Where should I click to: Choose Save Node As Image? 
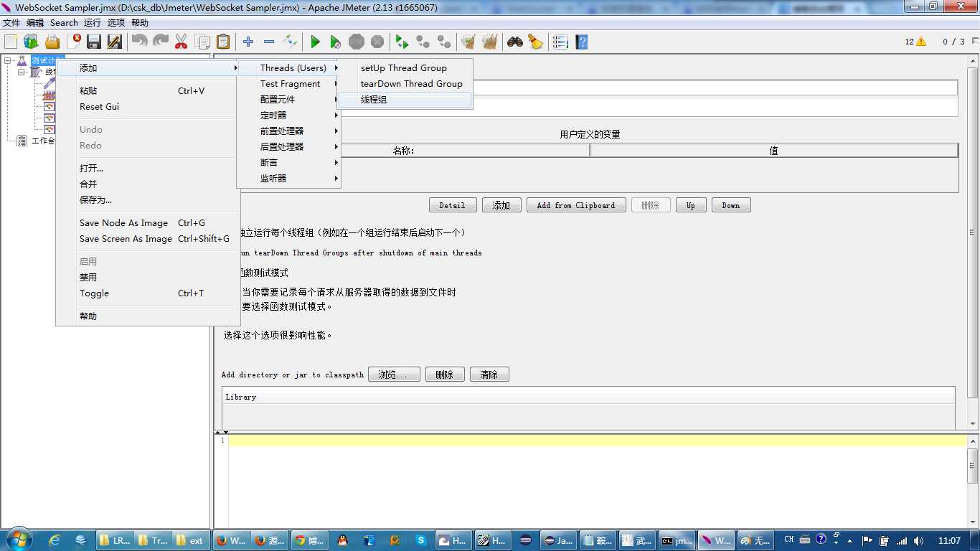pyautogui.click(x=148, y=223)
